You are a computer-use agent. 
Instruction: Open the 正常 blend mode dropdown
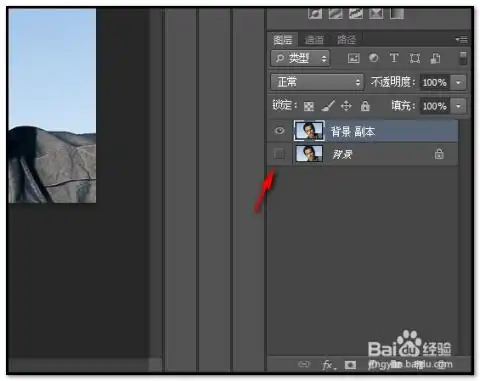pyautogui.click(x=317, y=82)
